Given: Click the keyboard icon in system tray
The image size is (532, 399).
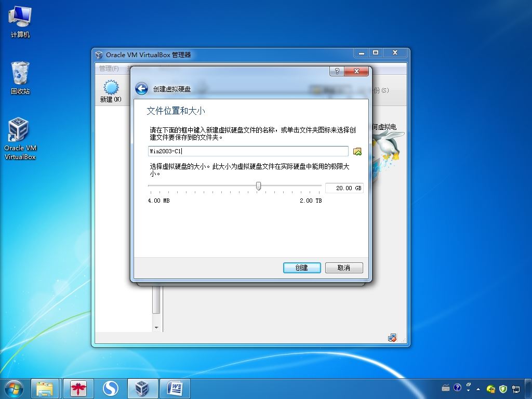Looking at the screenshot, I should pyautogui.click(x=446, y=388).
